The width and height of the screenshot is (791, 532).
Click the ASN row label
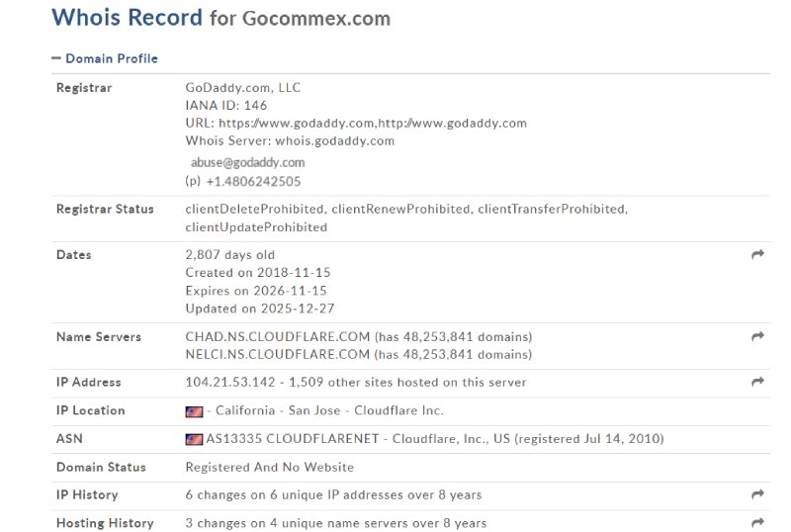pyautogui.click(x=69, y=439)
